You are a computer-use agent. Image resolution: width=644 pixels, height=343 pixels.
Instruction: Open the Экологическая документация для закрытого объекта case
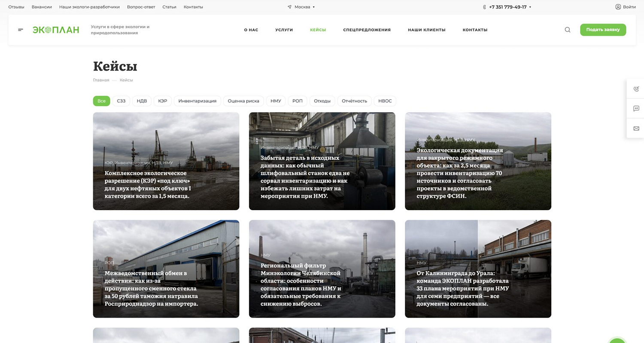(478, 161)
